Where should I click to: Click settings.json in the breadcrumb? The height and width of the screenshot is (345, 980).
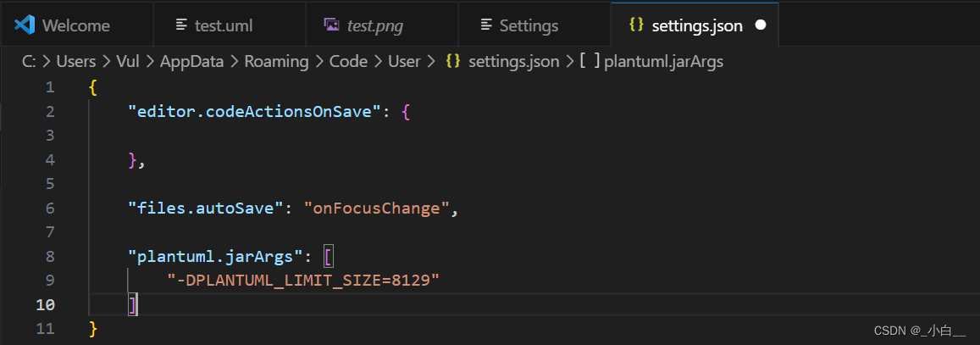[513, 61]
